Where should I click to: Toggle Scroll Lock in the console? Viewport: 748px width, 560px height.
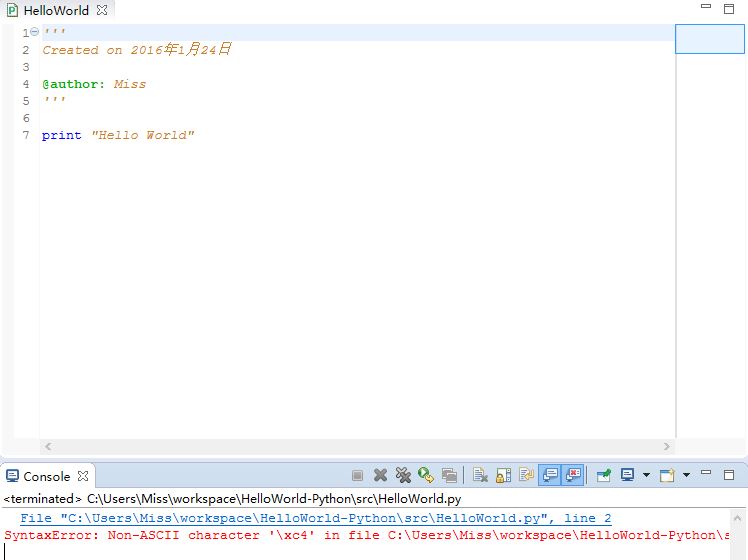(503, 475)
